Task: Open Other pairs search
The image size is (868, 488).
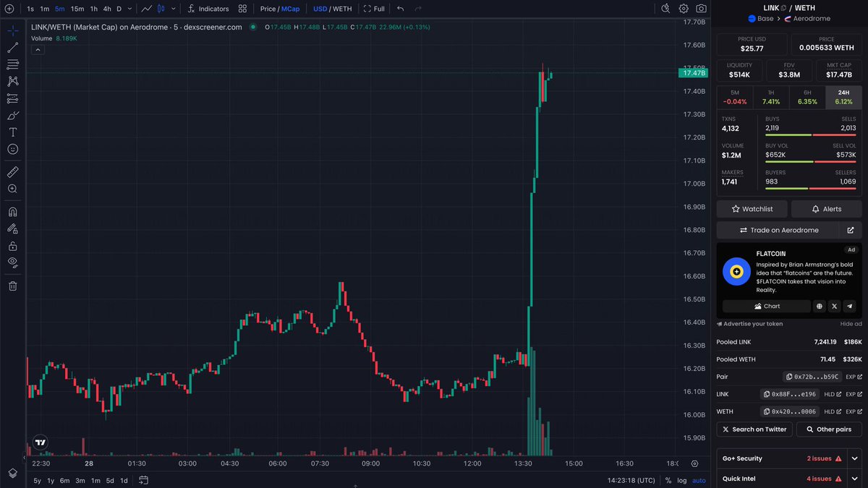Action: 829,429
